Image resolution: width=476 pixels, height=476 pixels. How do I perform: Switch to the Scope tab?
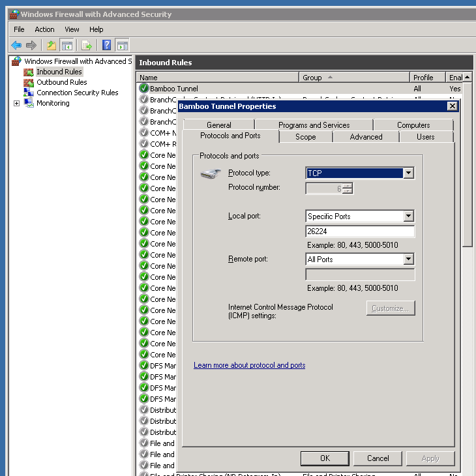305,137
